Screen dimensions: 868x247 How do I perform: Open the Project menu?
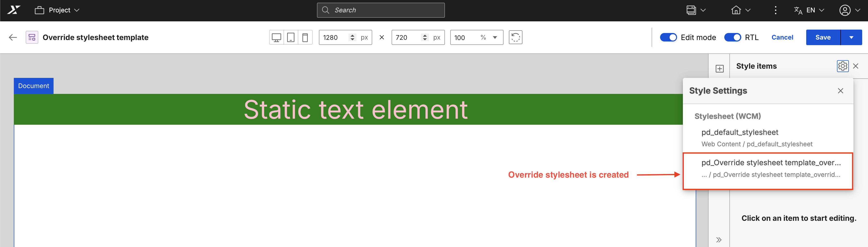[x=57, y=10]
